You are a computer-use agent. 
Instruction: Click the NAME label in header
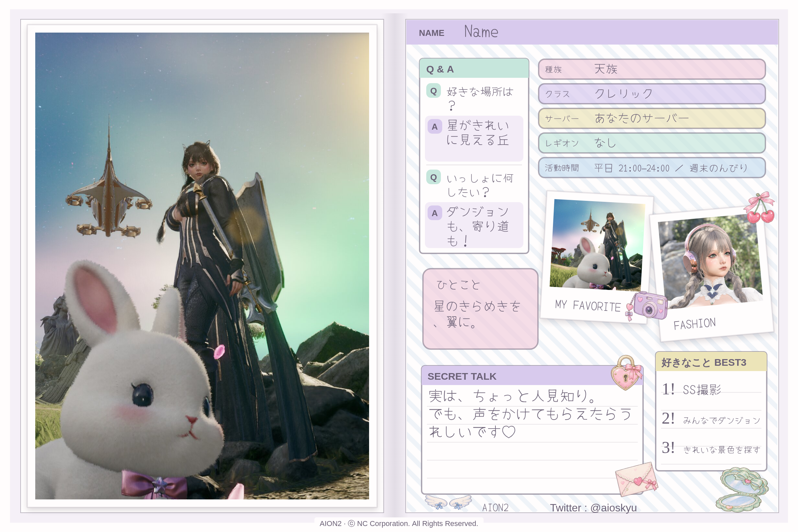pyautogui.click(x=431, y=33)
